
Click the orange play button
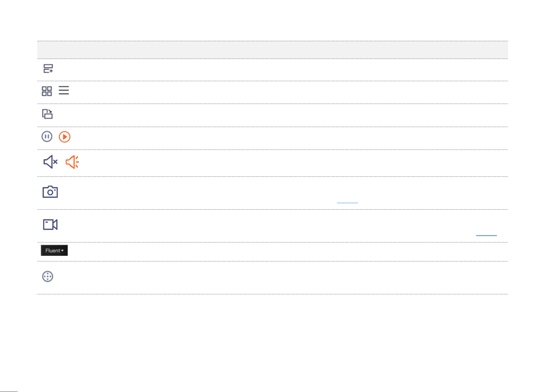[65, 137]
